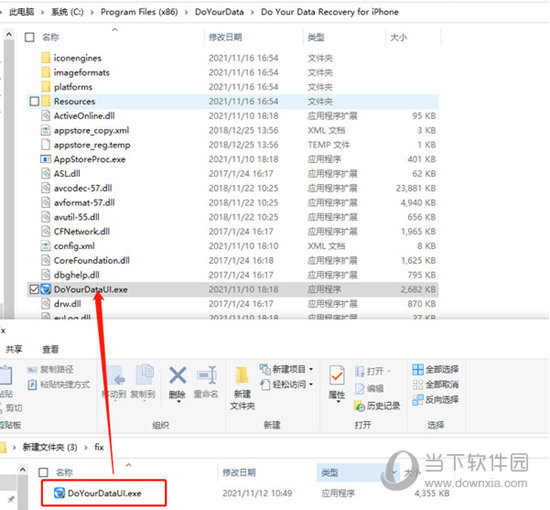Viewport: 550px width, 510px height.
Task: Toggle the select-all checkbox in upper header
Action: coord(29,37)
